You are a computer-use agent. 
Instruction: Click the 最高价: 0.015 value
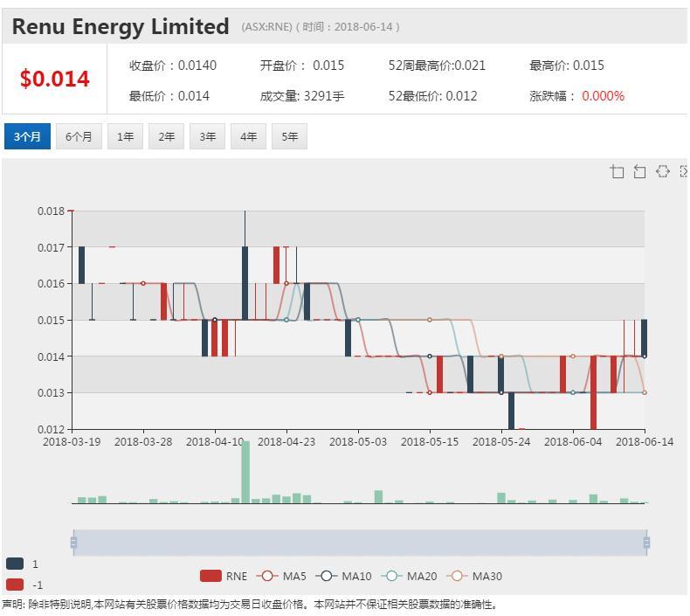567,66
